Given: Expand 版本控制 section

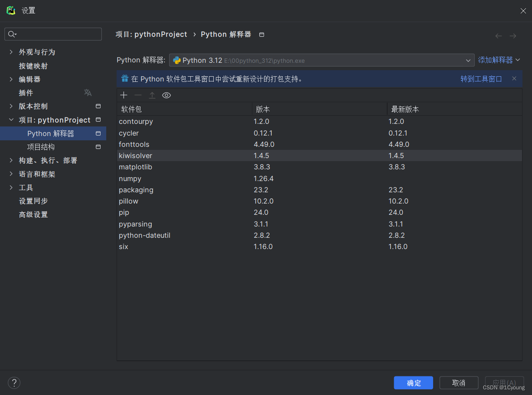Looking at the screenshot, I should (x=11, y=106).
